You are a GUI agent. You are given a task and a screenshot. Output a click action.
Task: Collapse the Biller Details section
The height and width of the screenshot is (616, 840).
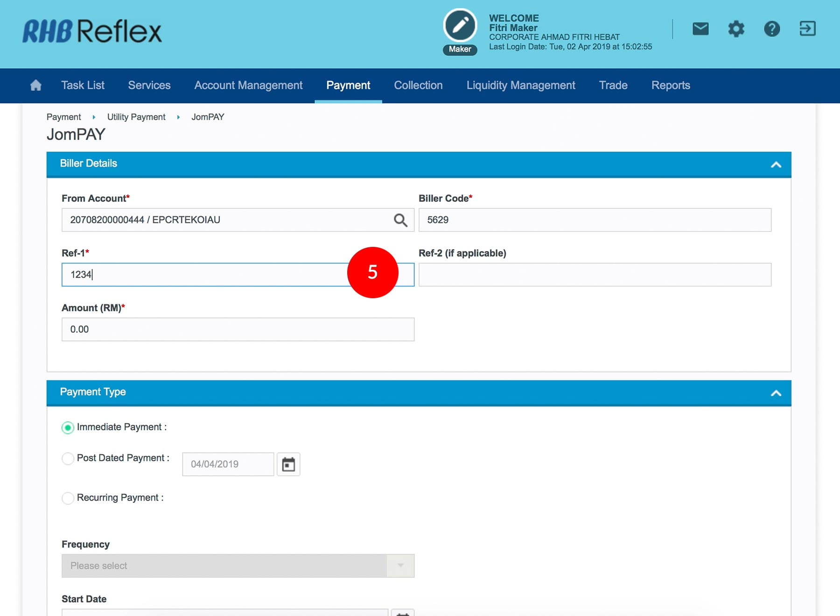pos(776,164)
